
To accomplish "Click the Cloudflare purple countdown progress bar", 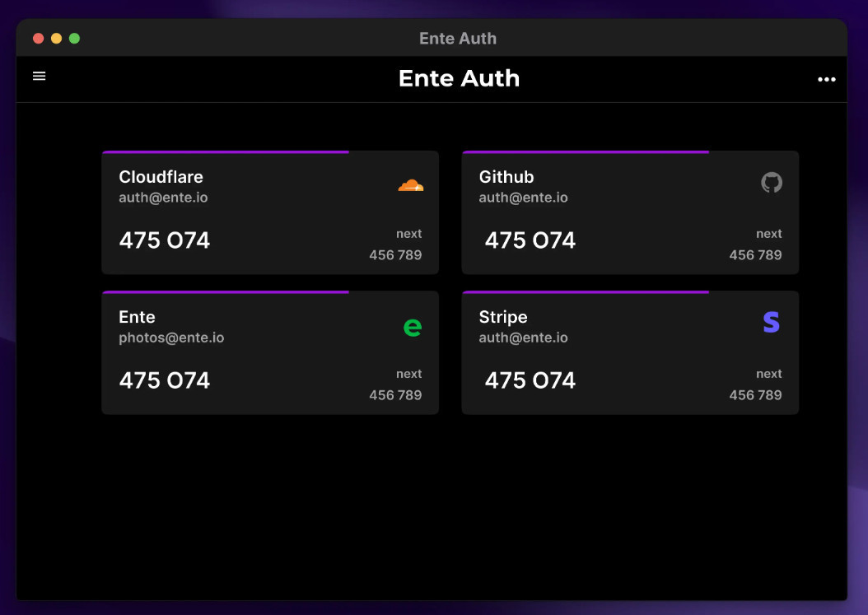I will [226, 152].
